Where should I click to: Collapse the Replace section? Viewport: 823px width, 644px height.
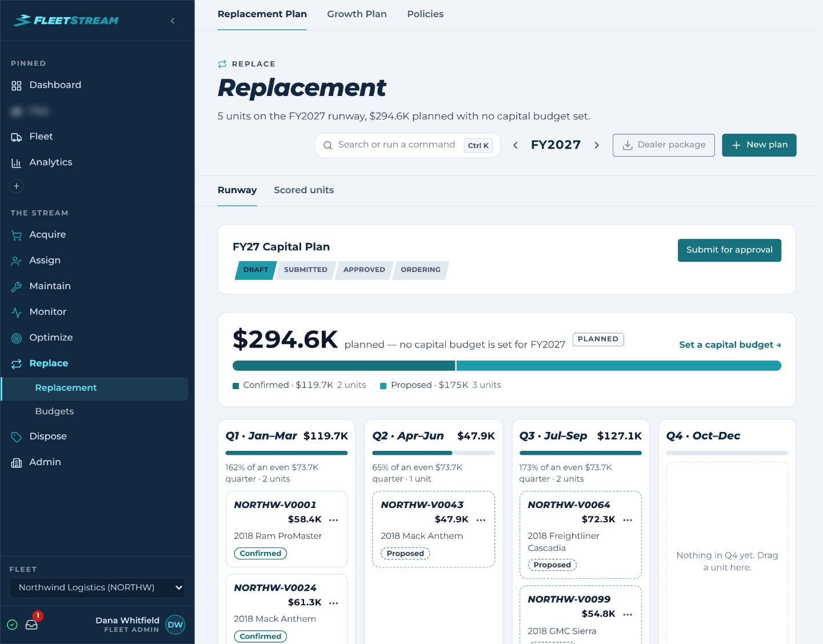tap(97, 363)
